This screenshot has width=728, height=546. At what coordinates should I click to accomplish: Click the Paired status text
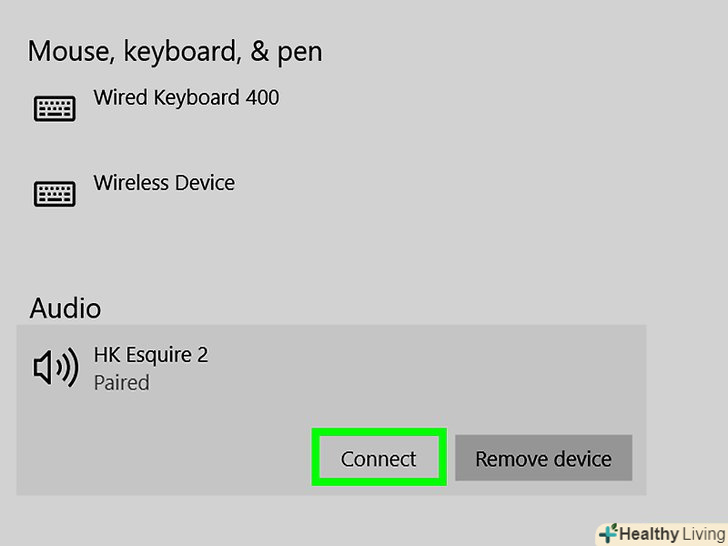click(x=121, y=383)
